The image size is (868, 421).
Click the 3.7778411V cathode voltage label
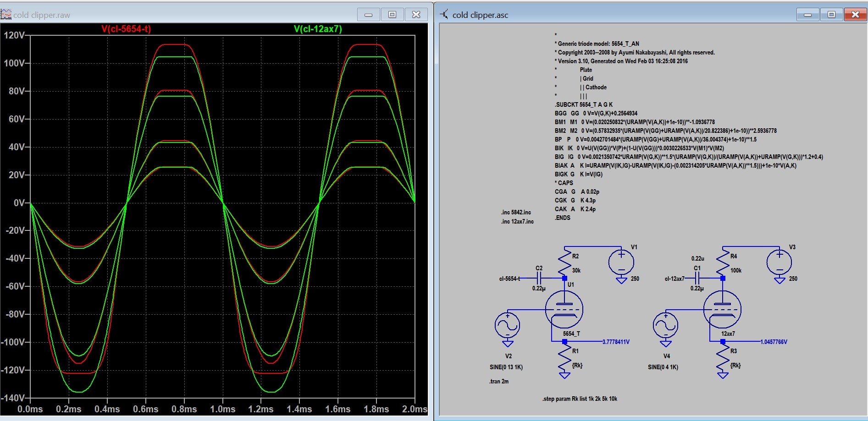point(616,342)
